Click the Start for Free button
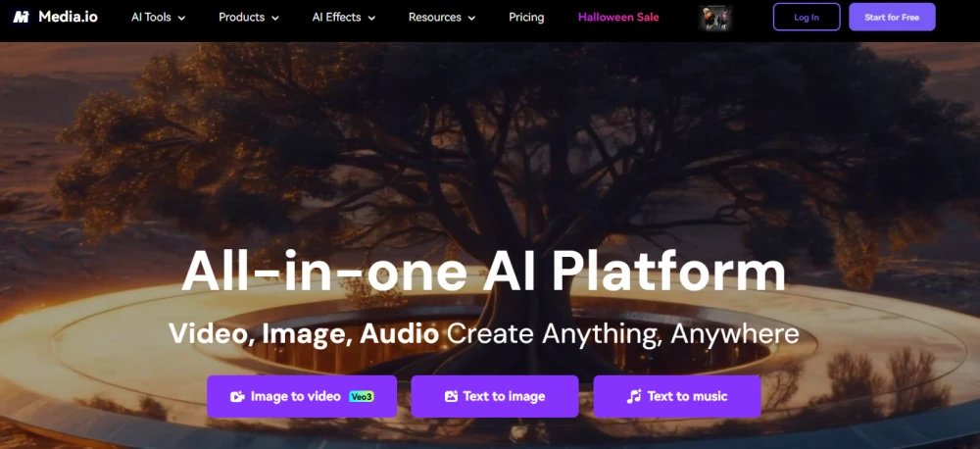This screenshot has width=980, height=449. click(892, 17)
